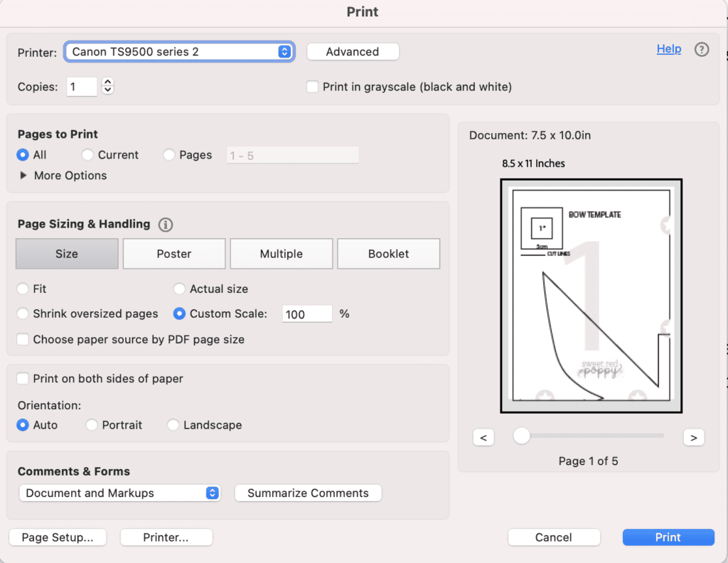This screenshot has height=563, width=728.
Task: Click the question mark help icon
Action: point(702,50)
